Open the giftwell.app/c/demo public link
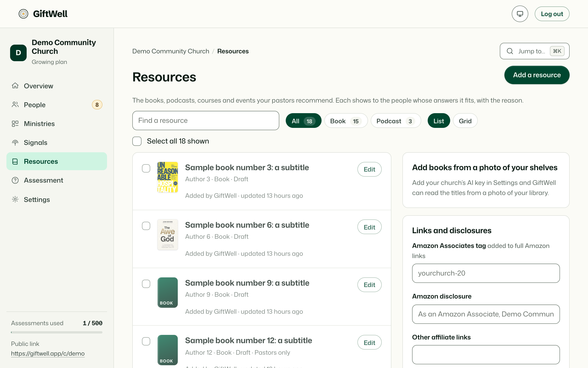The width and height of the screenshot is (588, 368). [48, 354]
